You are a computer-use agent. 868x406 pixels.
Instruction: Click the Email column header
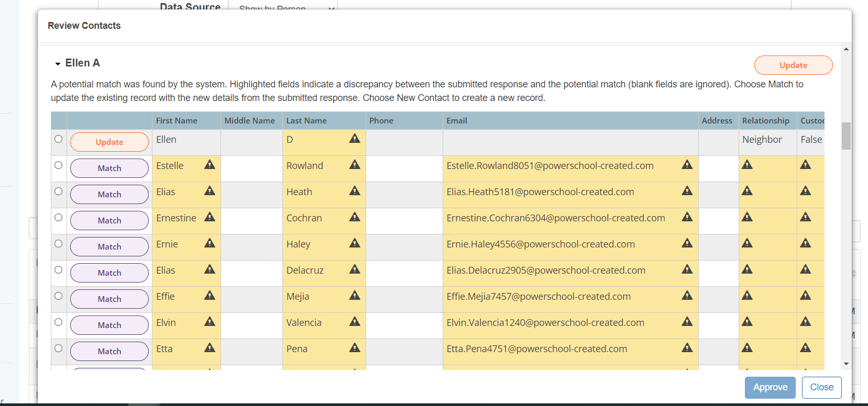tap(457, 121)
